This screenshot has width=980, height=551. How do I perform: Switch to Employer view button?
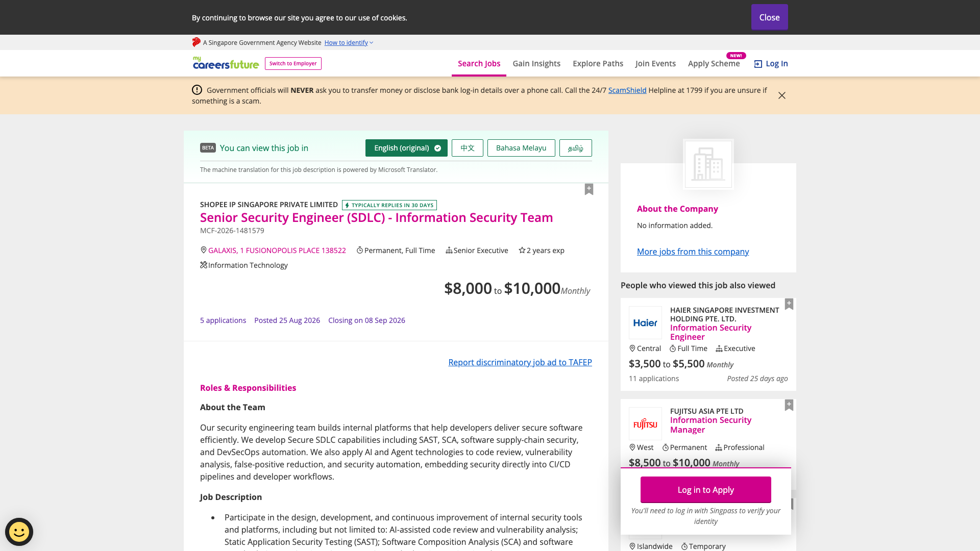pyautogui.click(x=293, y=64)
